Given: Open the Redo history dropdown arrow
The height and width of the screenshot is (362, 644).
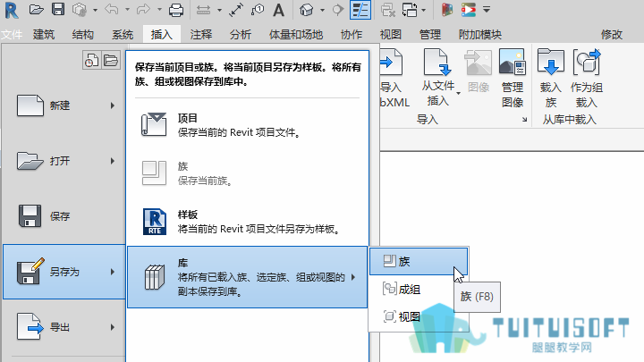Looking at the screenshot, I should click(x=159, y=10).
